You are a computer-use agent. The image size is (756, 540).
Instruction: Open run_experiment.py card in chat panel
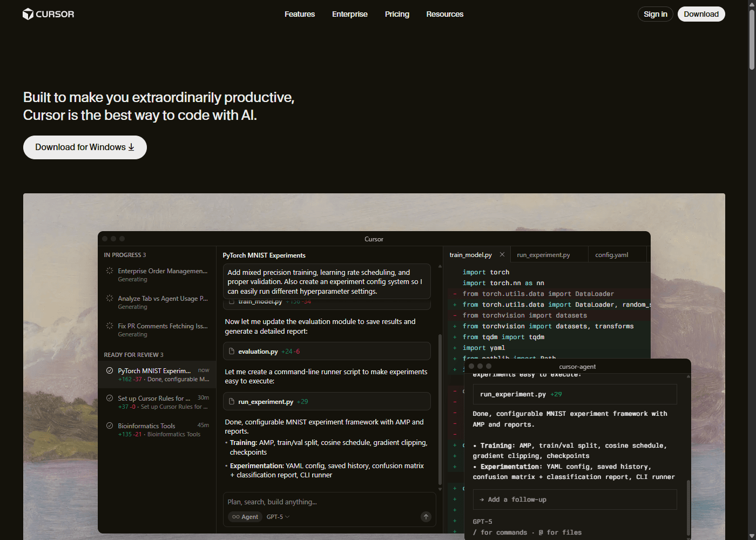coord(327,401)
